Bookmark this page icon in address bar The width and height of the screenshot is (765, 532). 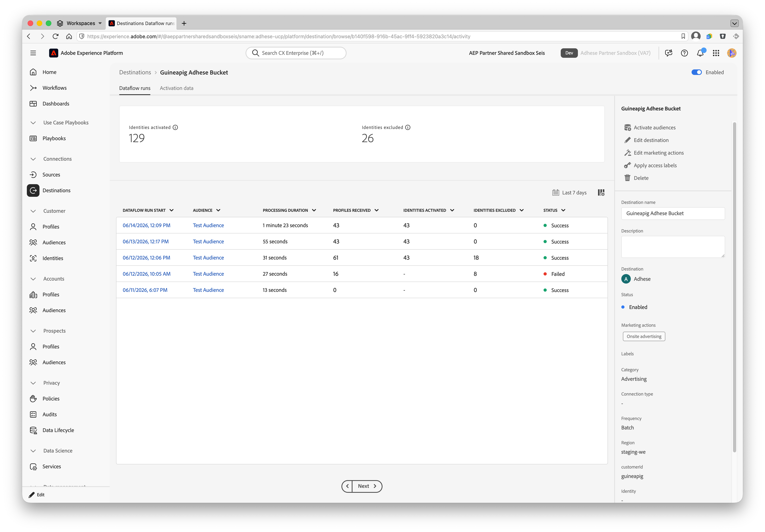683,36
